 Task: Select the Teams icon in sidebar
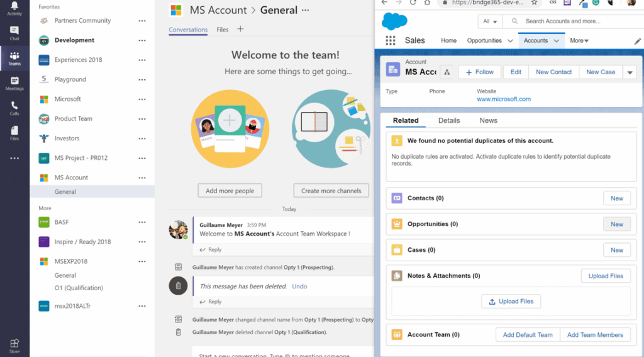pos(14,59)
